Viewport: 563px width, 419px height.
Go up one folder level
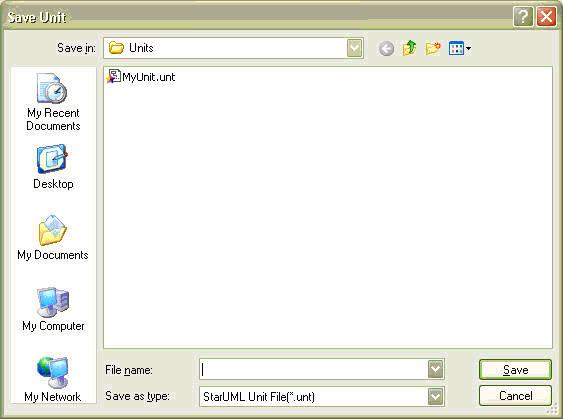(x=410, y=48)
